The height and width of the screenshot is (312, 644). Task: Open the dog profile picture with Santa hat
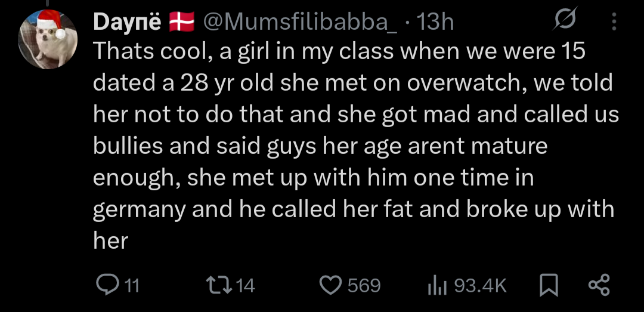coord(48,39)
